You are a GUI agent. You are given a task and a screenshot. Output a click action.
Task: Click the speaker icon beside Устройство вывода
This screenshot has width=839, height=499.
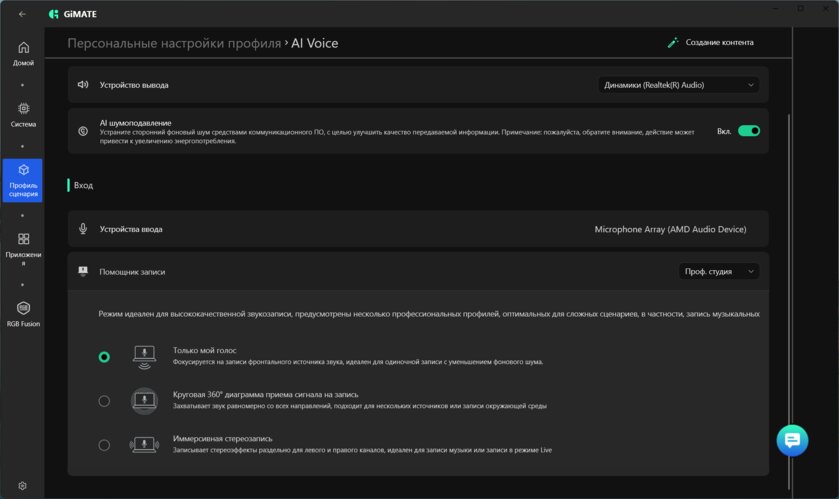click(83, 85)
